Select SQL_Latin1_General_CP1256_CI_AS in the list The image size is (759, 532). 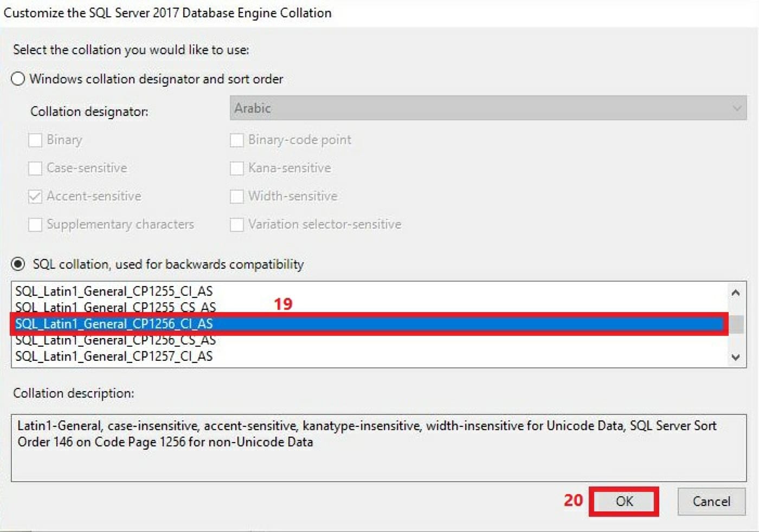click(369, 324)
